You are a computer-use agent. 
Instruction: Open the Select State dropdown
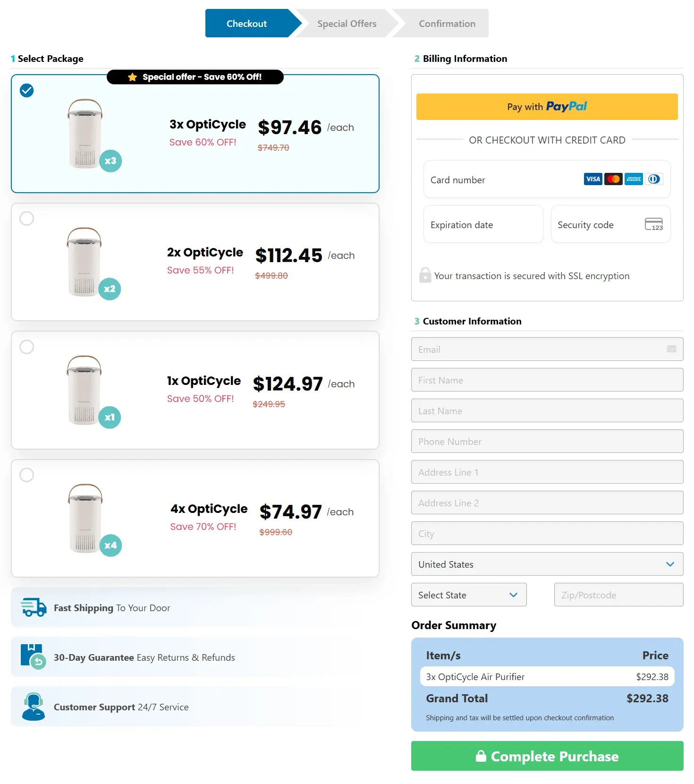pos(468,595)
